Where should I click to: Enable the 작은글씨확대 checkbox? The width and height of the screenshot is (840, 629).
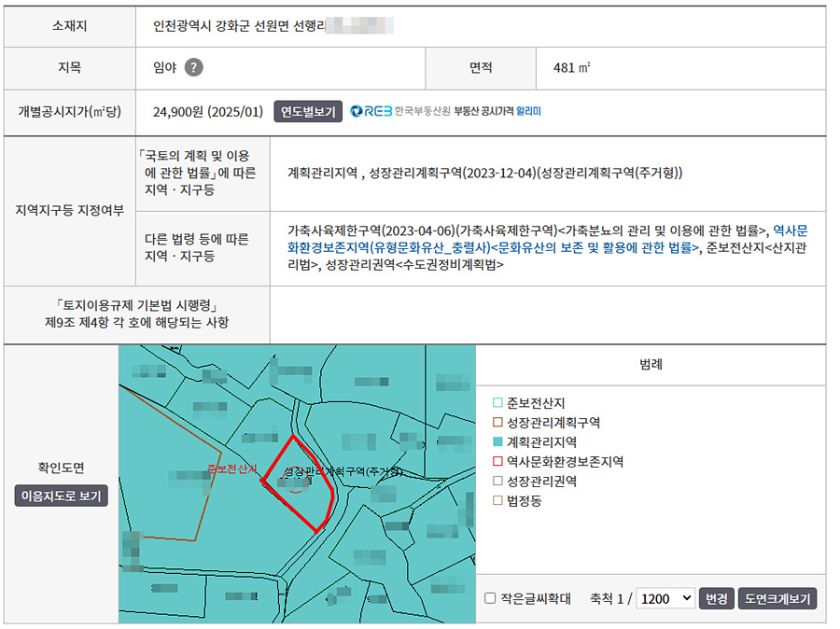click(490, 598)
